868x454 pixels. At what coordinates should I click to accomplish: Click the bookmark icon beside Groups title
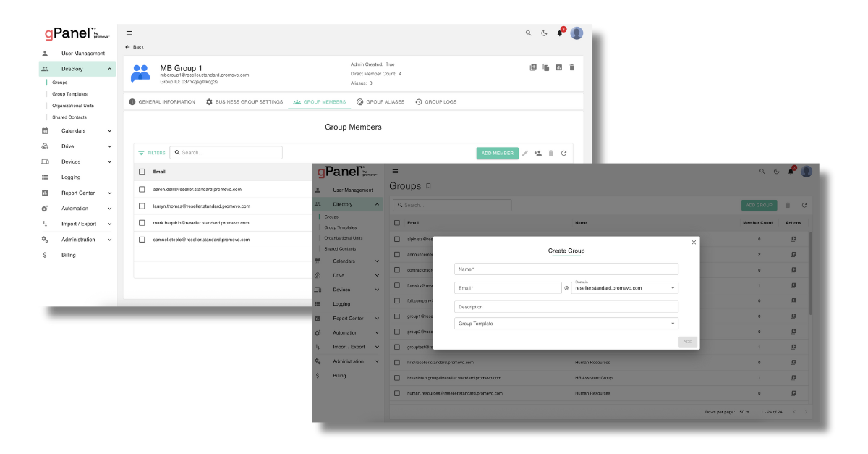pos(428,186)
